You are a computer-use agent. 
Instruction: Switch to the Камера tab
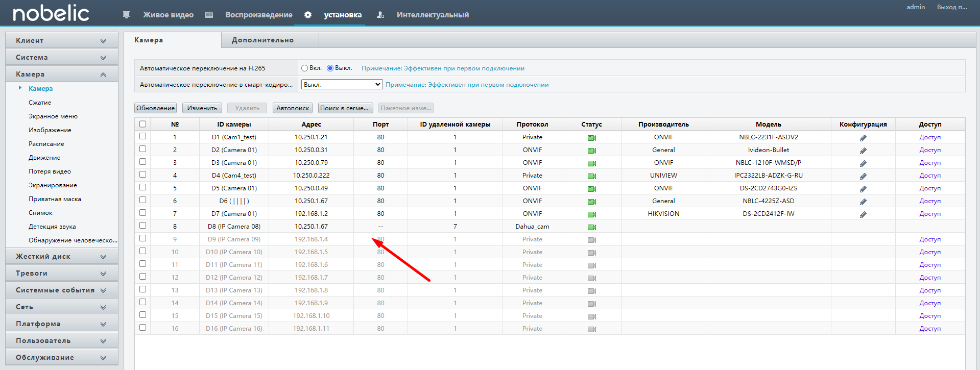173,40
